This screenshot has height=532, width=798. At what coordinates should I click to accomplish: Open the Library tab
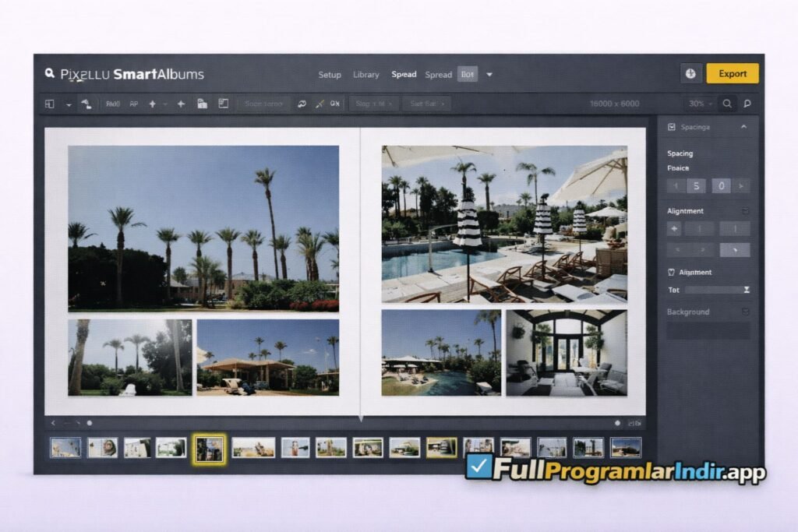pos(365,75)
